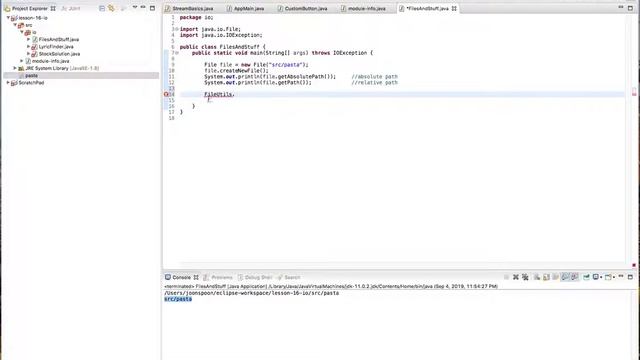The image size is (640, 360).
Task: Expand the ScratchPad project
Action: click(x=8, y=82)
